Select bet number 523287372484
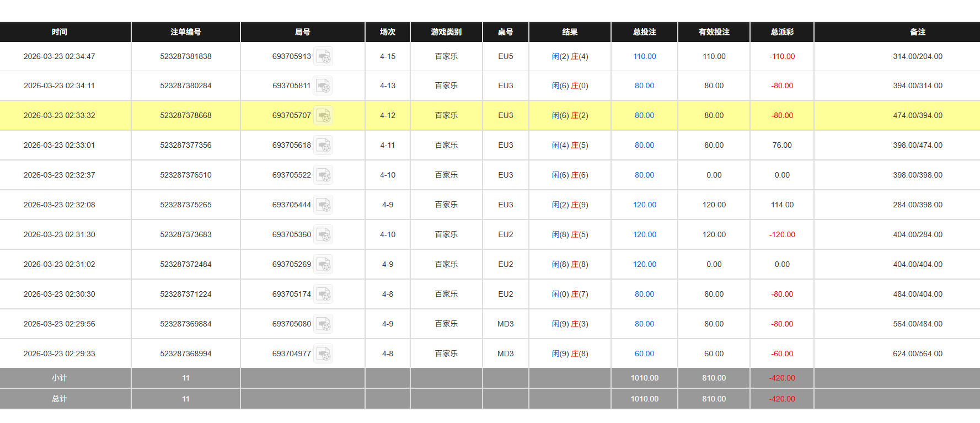The width and height of the screenshot is (980, 423). click(186, 264)
